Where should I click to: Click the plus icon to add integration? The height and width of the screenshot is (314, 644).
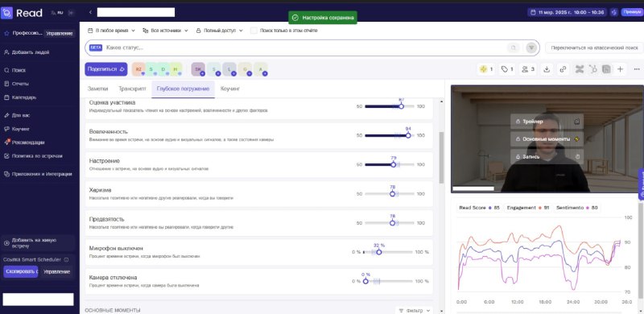point(620,69)
